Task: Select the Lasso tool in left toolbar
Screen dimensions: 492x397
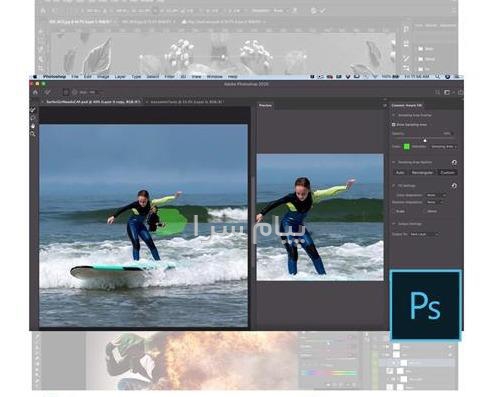Action: [x=33, y=118]
